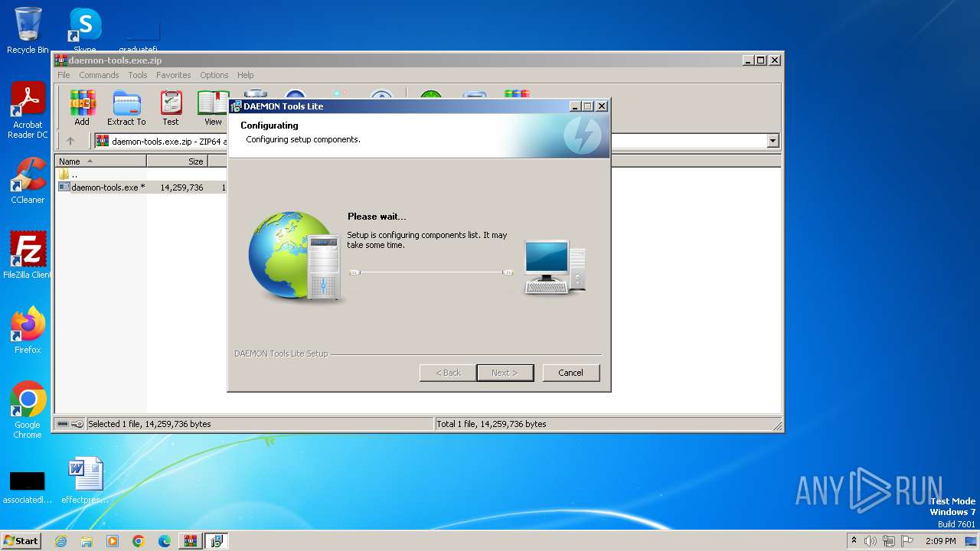Select the daemon-tools.exe file row
The width and height of the screenshot is (980, 551).
click(142, 187)
